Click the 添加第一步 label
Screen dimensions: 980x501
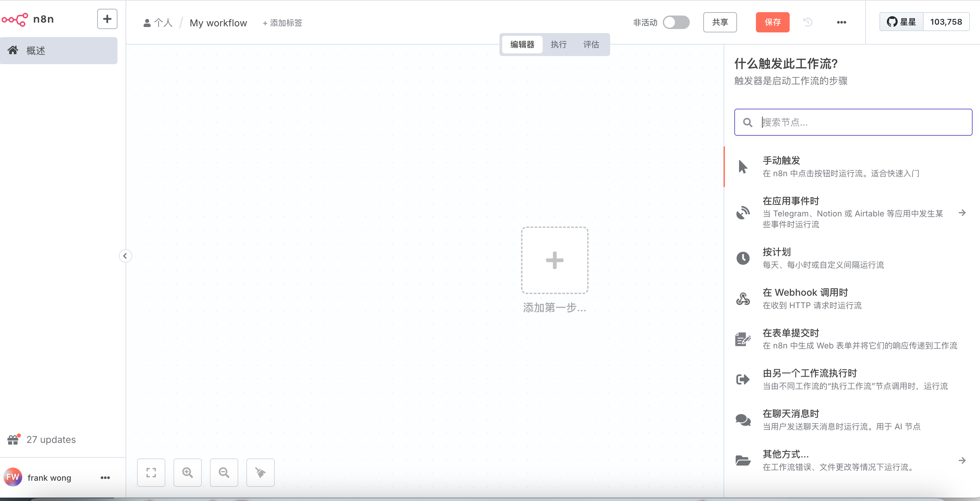(x=555, y=308)
